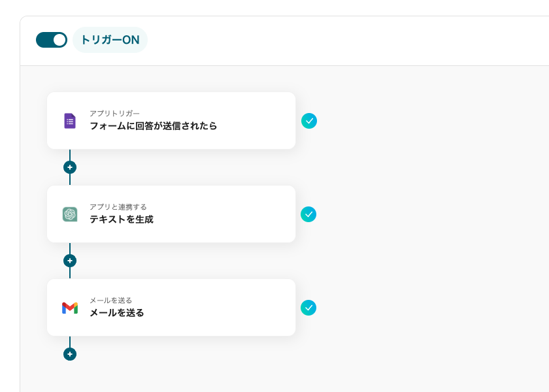Viewport: 549px width, 392px height.
Task: Click the checkmark beside the Gmail step
Action: point(308,308)
